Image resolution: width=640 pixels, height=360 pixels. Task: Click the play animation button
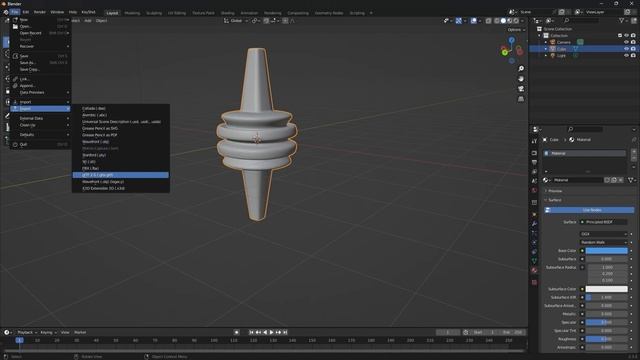[x=271, y=332]
